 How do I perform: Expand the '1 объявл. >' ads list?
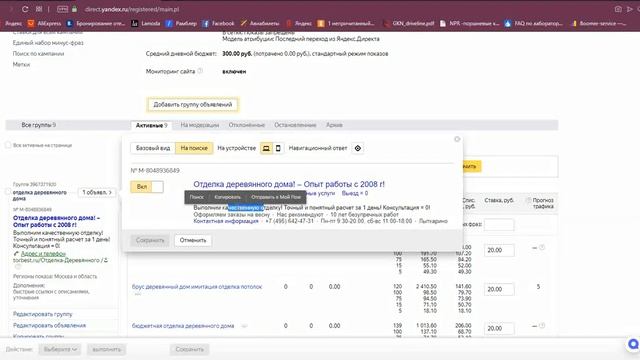[97, 192]
